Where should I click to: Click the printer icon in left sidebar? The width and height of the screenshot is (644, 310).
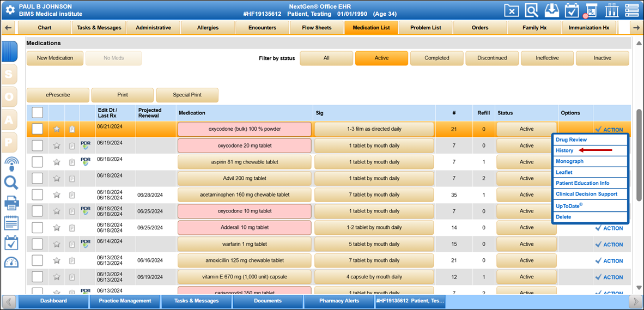tap(11, 203)
